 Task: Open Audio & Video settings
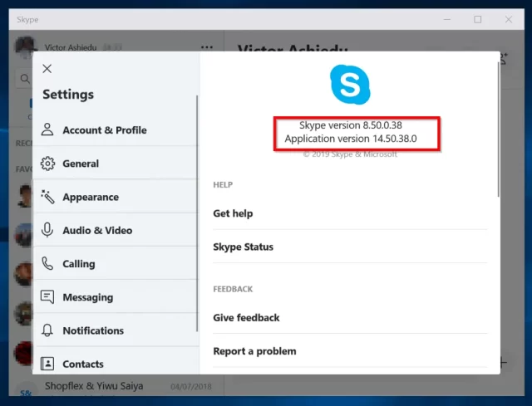click(116, 231)
